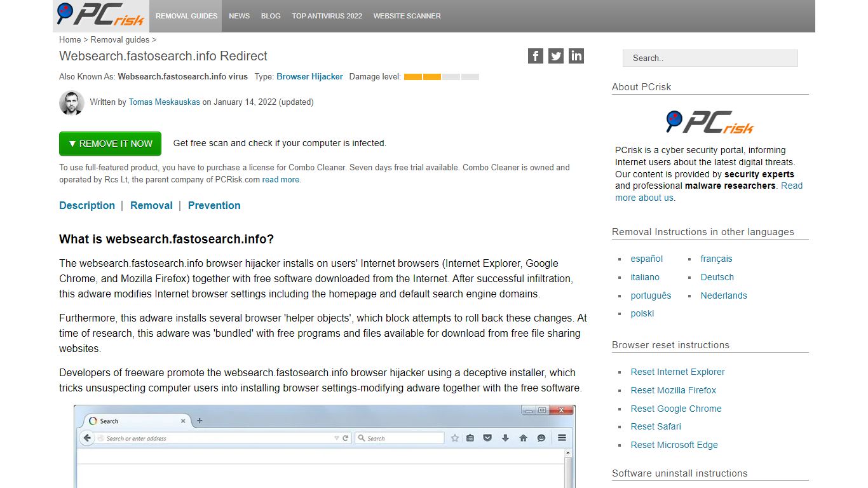The width and height of the screenshot is (868, 488).
Task: Share article on LinkedIn icon
Action: point(576,56)
